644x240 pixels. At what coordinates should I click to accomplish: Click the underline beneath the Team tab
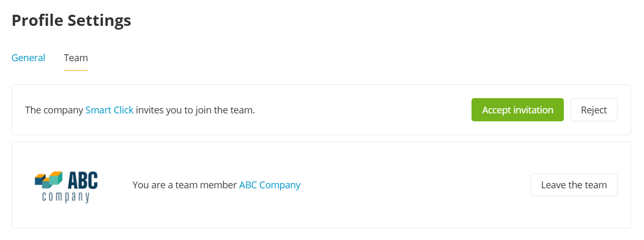point(75,70)
